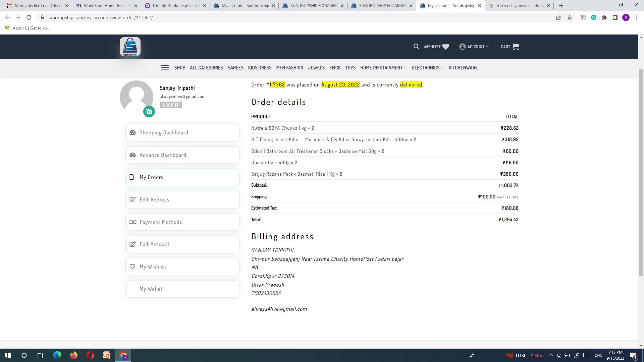The height and width of the screenshot is (362, 644).
Task: Click the search magnifier icon in header
Action: (416, 47)
